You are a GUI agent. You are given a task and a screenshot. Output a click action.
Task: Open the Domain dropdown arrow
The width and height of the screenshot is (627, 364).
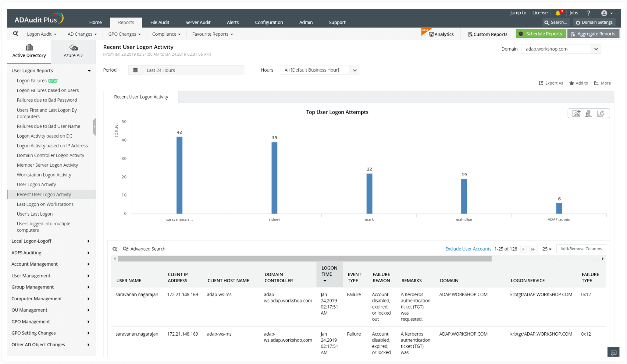click(x=596, y=49)
